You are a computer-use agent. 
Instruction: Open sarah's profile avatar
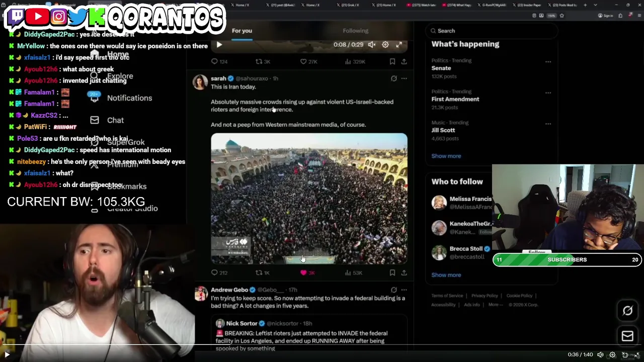coord(200,82)
